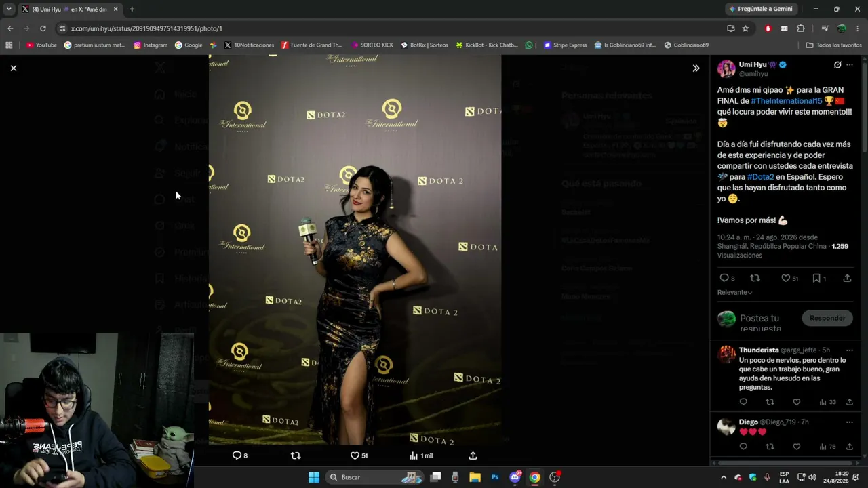Open the volume control in system tray
The image size is (868, 488).
(812, 477)
